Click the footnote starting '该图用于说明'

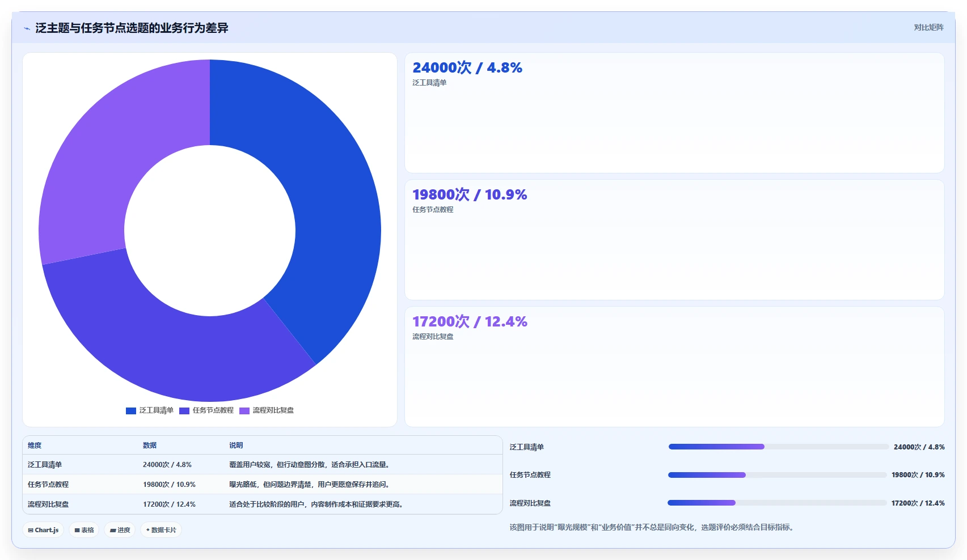(653, 528)
